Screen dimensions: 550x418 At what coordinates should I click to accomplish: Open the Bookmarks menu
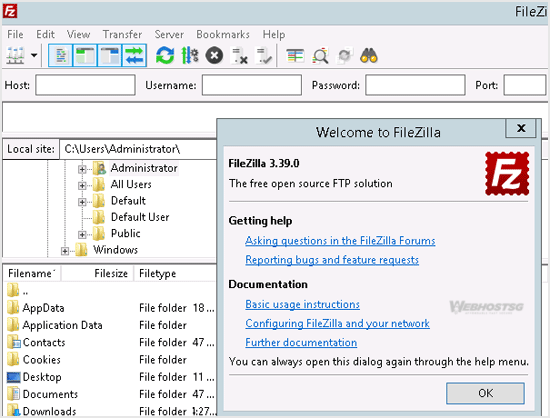point(223,34)
